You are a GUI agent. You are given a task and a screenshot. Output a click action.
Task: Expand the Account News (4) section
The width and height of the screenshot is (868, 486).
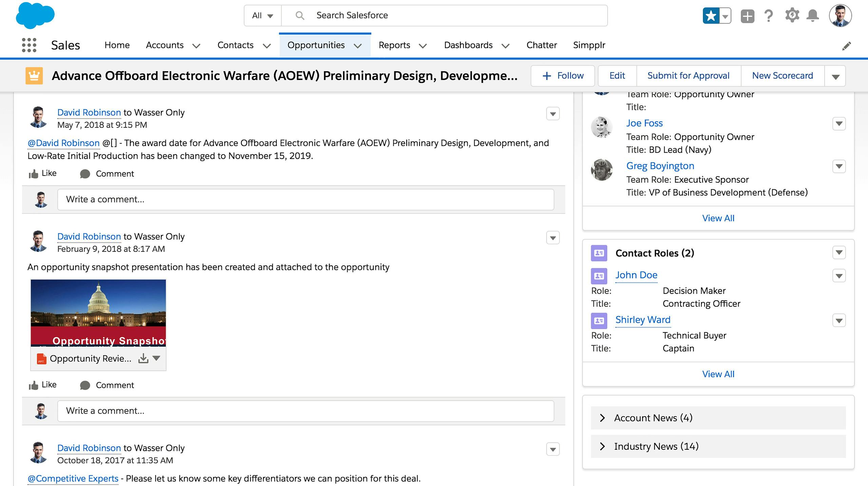click(718, 418)
